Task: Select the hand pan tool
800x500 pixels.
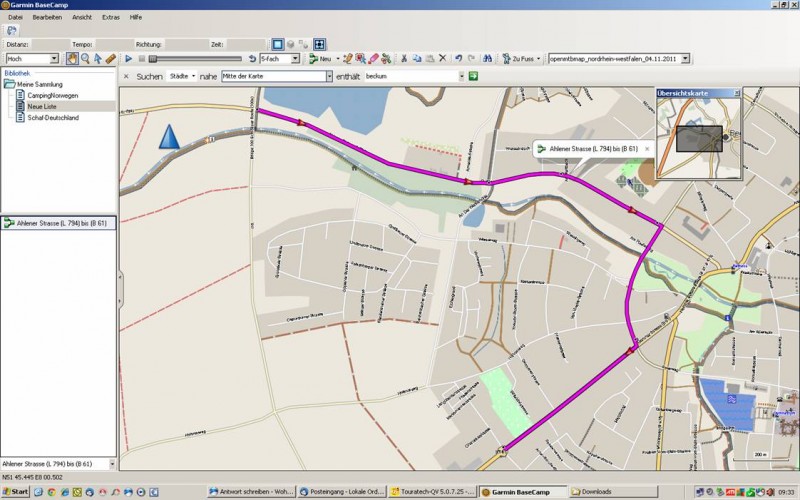Action: (x=73, y=59)
